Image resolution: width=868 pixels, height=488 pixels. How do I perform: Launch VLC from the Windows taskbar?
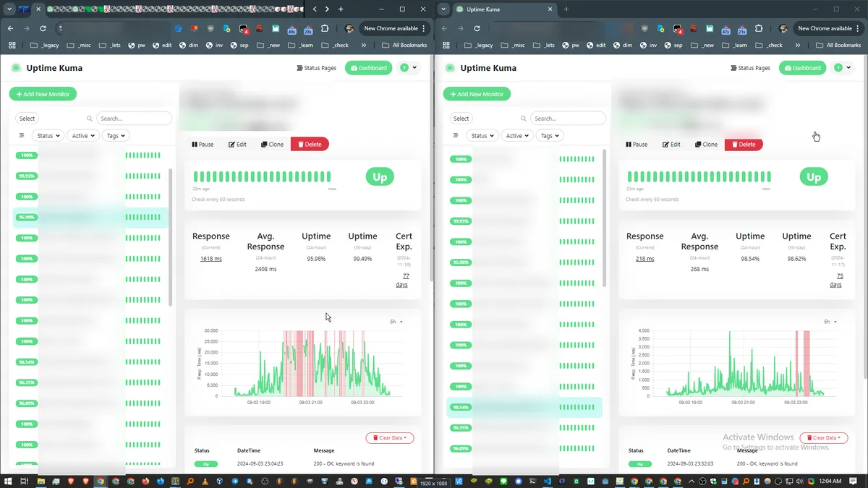(205, 481)
